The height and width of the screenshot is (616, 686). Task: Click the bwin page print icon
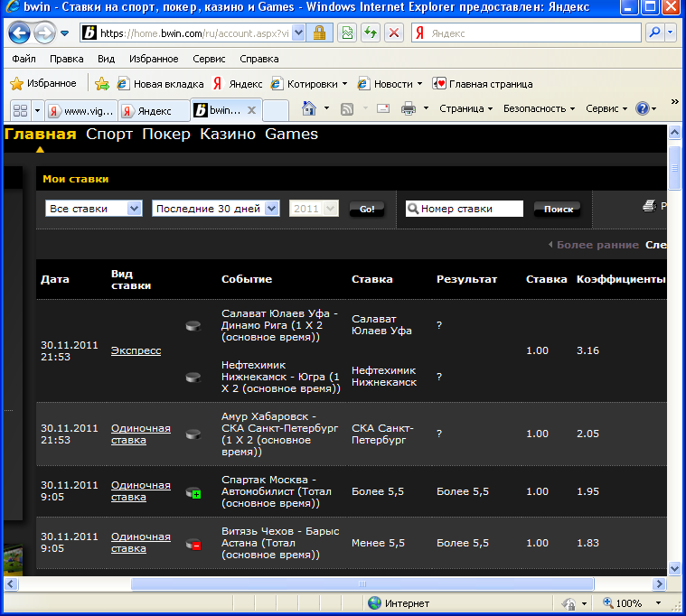click(650, 205)
